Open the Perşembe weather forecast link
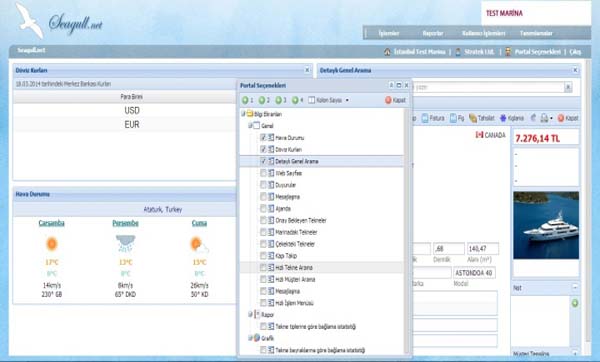 (x=126, y=223)
